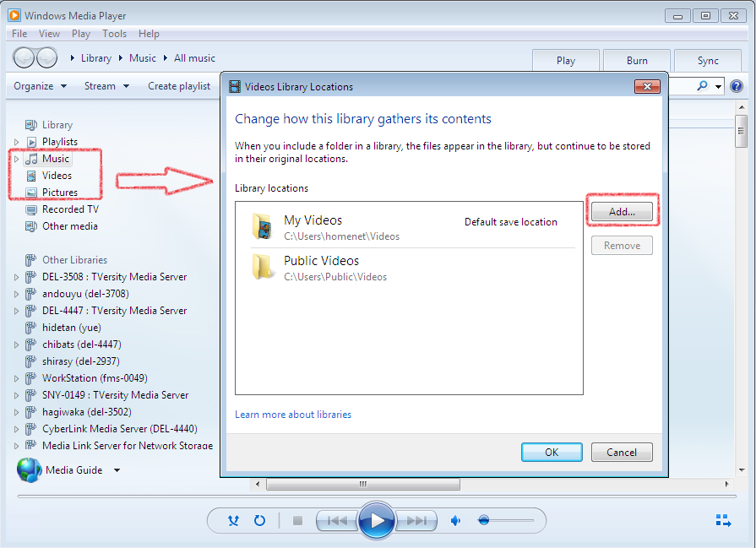Click the Back navigation arrow button
Screen dimensions: 756x548
coord(23,58)
